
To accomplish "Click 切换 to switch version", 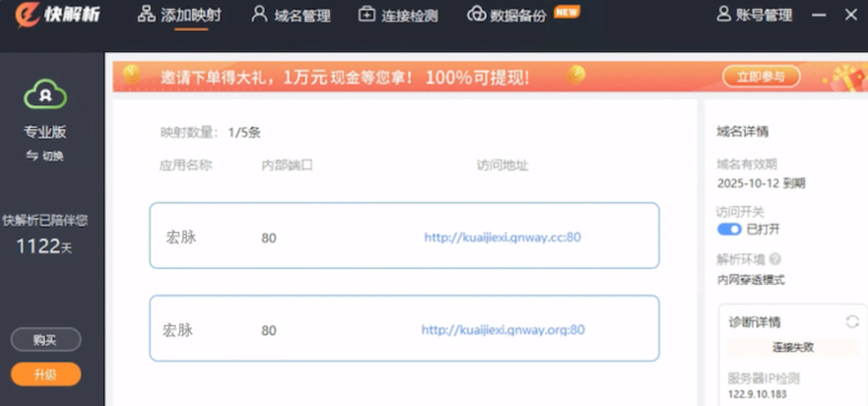I will point(53,156).
